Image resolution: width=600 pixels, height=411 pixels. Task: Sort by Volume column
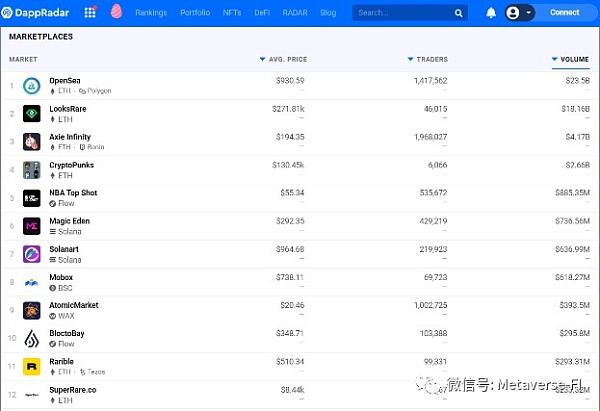572,59
